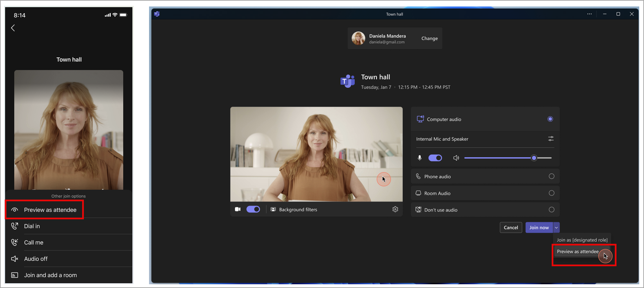Choose Join as [designated role] option
Image resolution: width=644 pixels, height=288 pixels.
pyautogui.click(x=582, y=240)
